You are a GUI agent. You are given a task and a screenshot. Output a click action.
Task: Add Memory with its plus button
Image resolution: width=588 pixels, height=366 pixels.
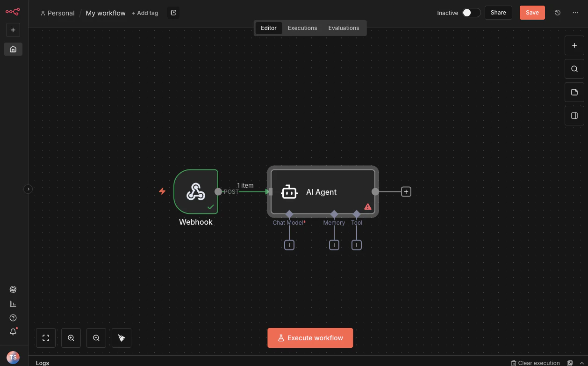pos(334,245)
